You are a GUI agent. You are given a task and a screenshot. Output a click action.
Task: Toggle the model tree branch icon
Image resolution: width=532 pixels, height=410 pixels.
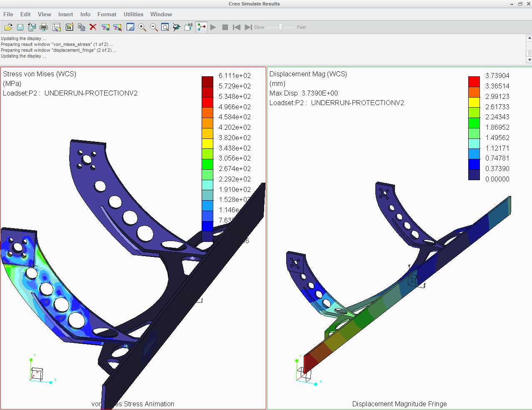202,27
